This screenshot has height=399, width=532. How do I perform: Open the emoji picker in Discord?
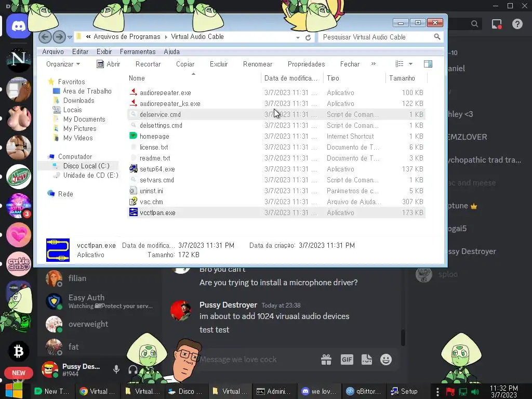(386, 360)
